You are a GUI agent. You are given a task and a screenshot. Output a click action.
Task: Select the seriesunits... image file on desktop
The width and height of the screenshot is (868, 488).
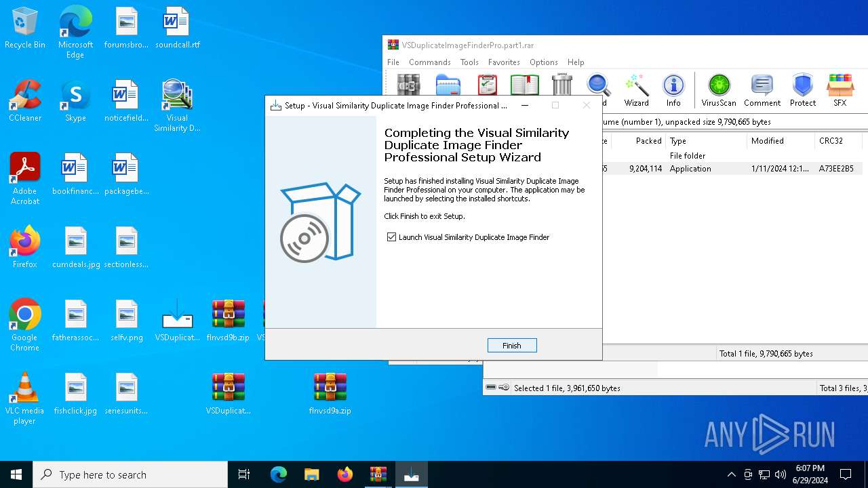tap(126, 394)
